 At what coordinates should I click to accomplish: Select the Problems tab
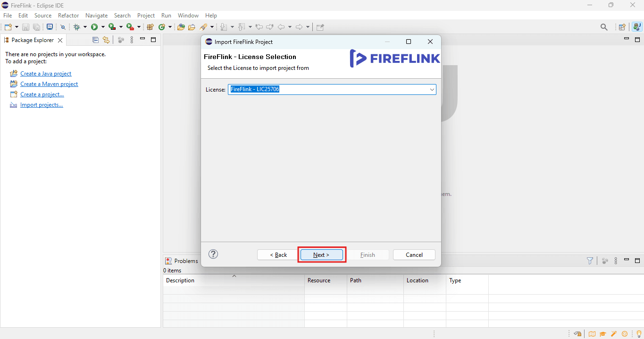(x=182, y=261)
